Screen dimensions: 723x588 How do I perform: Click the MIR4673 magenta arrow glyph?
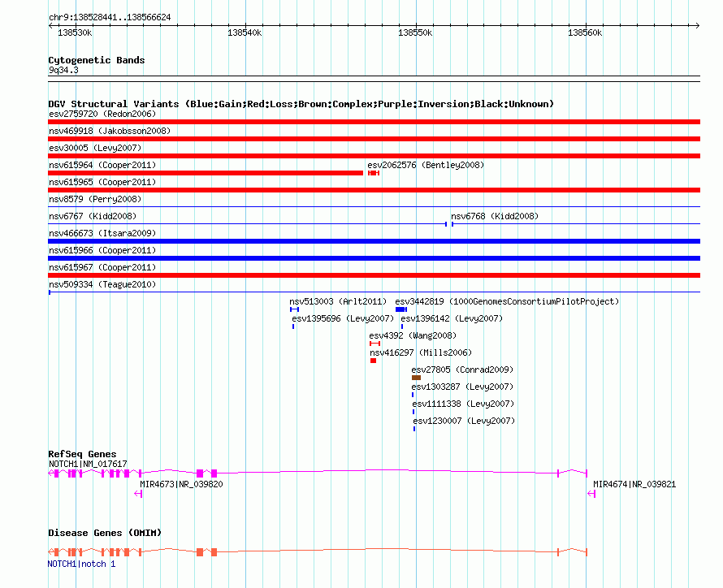coord(138,494)
